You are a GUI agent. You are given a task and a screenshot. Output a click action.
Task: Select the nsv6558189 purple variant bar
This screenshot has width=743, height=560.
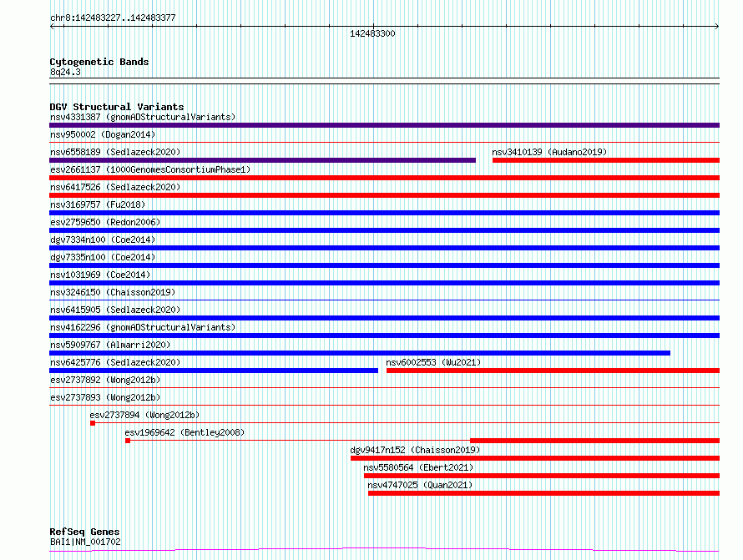point(262,160)
